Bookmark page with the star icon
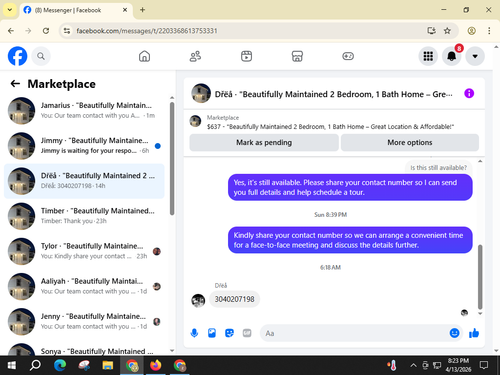The height and width of the screenshot is (375, 500). click(447, 31)
